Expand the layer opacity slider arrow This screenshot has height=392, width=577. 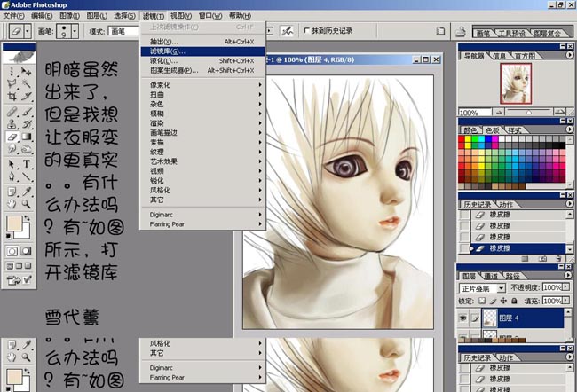click(x=565, y=288)
